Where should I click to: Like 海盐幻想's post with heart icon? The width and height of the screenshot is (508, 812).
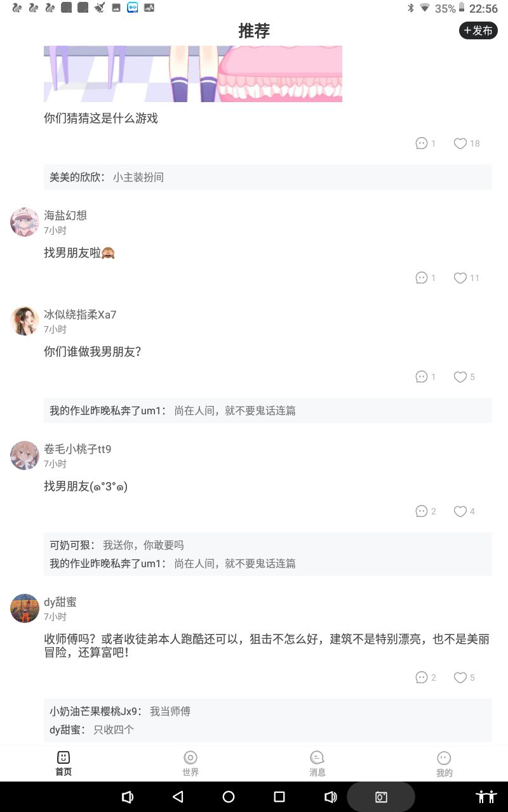coord(460,278)
